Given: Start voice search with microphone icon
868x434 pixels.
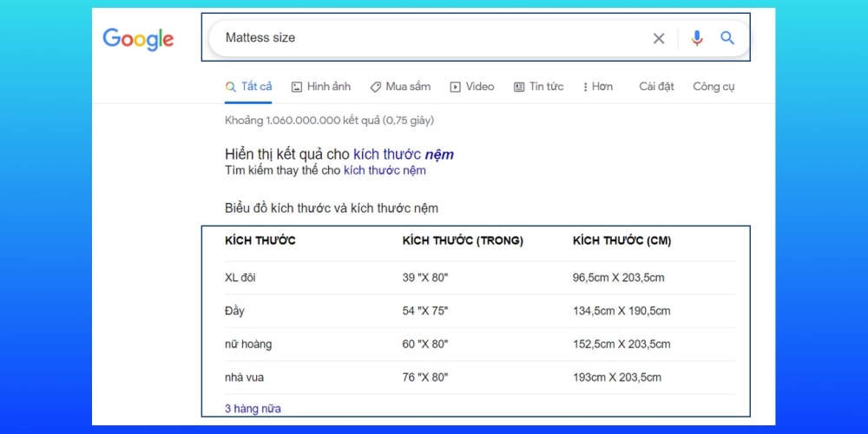Looking at the screenshot, I should tap(697, 37).
